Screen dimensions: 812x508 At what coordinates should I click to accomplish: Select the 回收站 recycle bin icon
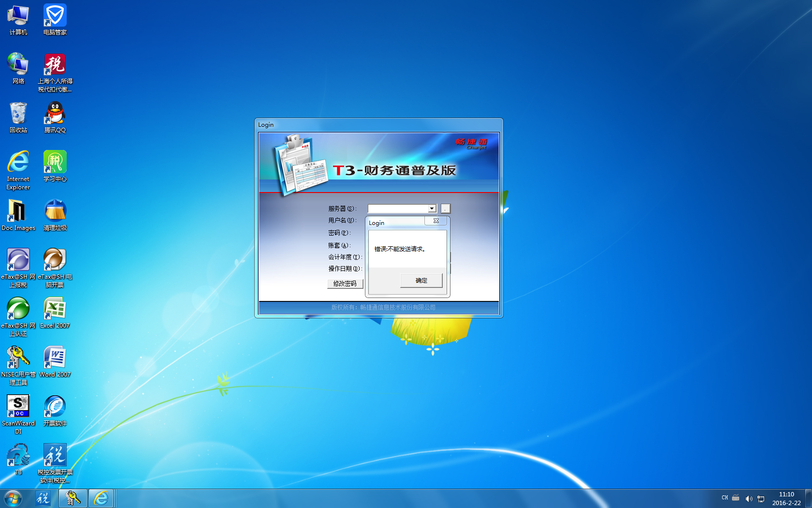(18, 117)
